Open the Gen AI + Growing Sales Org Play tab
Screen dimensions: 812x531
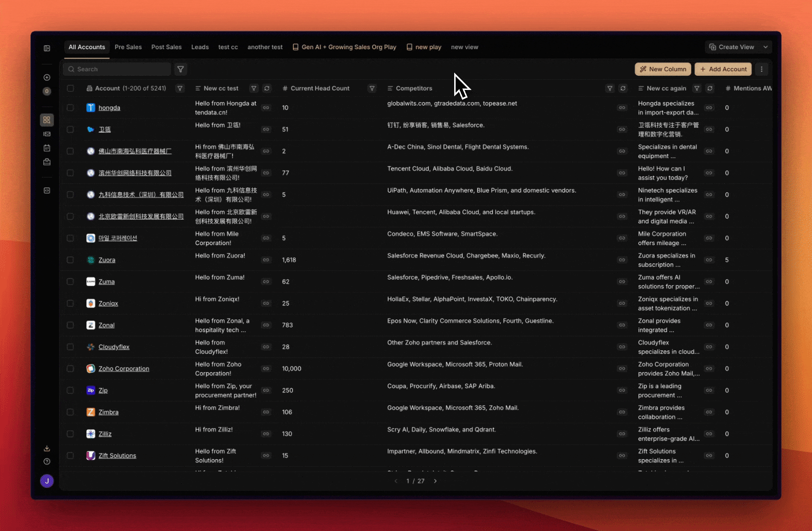348,47
